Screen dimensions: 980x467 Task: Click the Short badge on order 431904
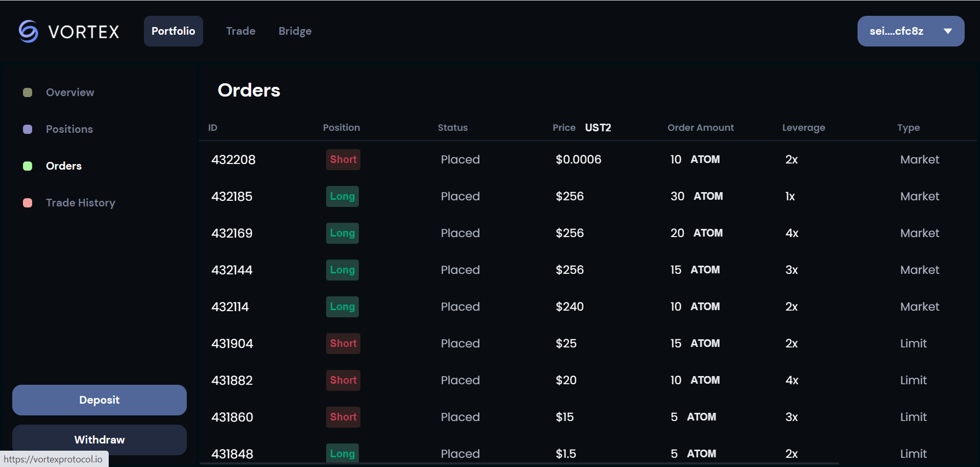(343, 343)
